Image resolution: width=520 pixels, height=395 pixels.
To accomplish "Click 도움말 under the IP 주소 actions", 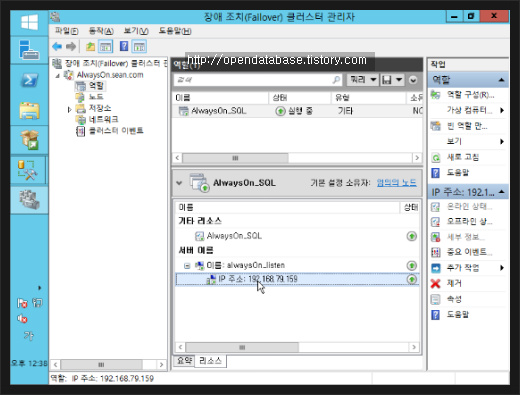I will point(458,314).
